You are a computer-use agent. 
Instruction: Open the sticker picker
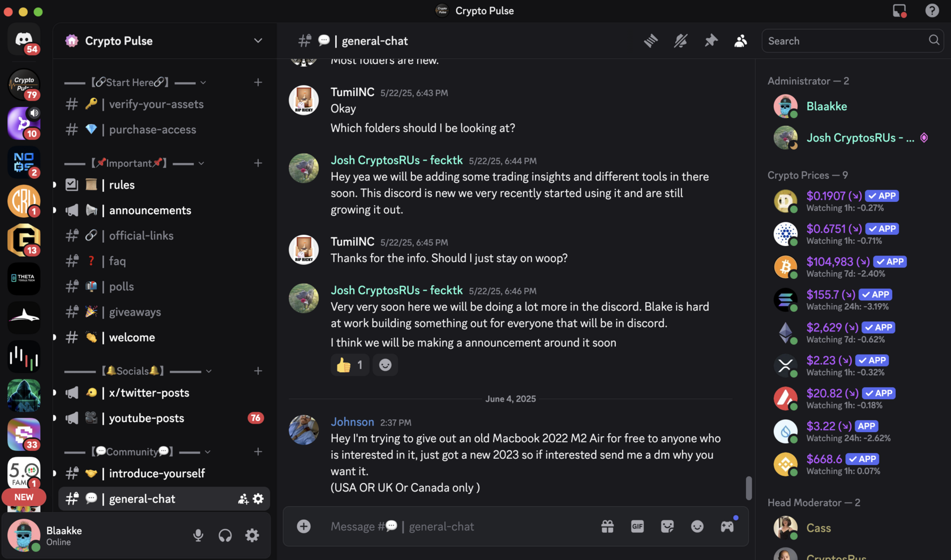(x=667, y=527)
